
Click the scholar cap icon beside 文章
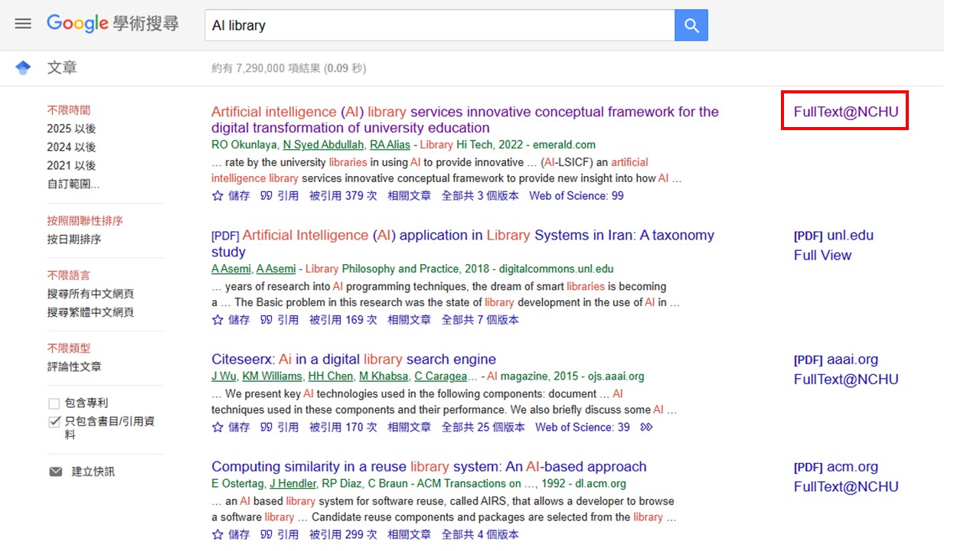point(23,68)
